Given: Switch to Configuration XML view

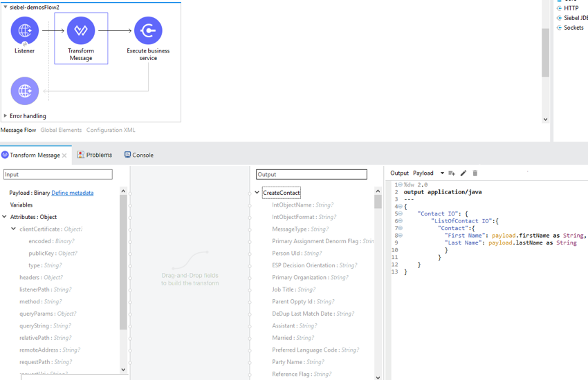Looking at the screenshot, I should 111,130.
